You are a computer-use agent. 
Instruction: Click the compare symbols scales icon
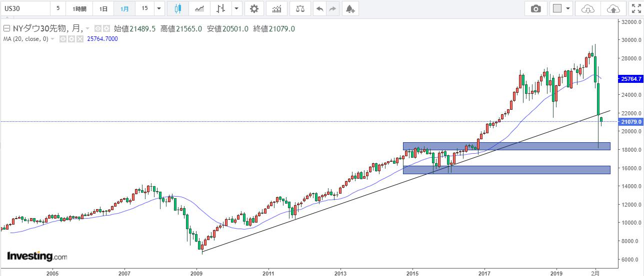(300, 8)
